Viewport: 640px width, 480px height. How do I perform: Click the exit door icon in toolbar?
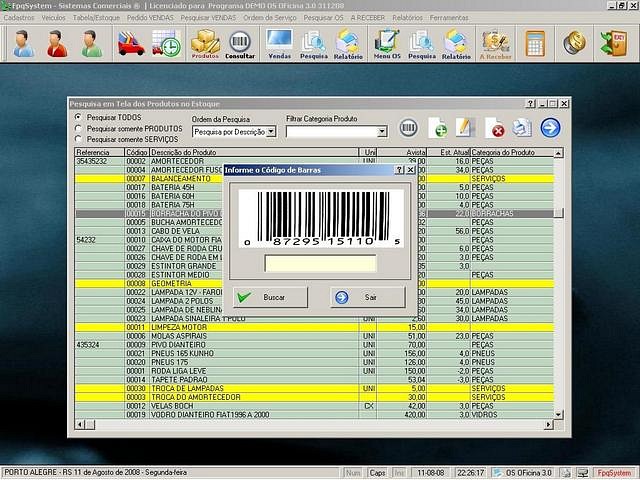613,43
